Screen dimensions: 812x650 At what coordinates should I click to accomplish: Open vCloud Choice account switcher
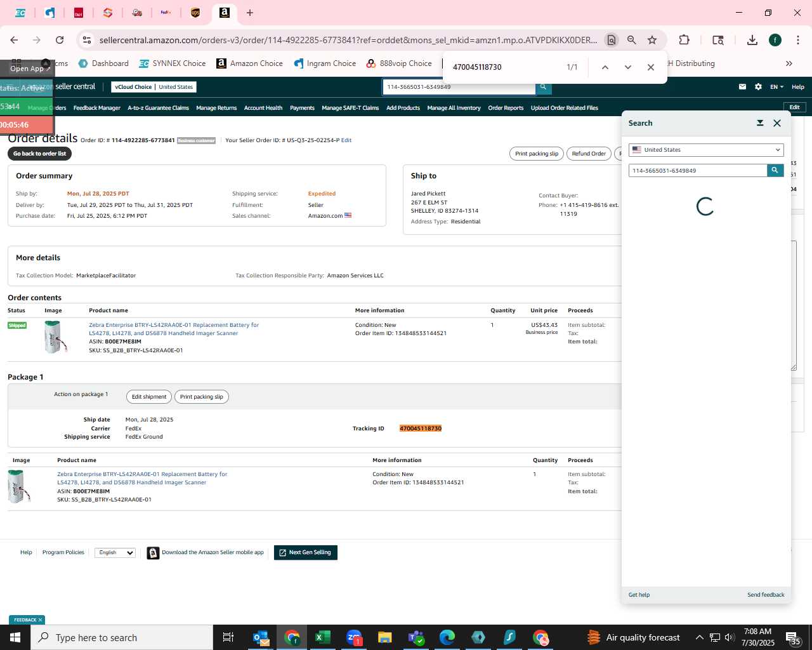(x=154, y=87)
